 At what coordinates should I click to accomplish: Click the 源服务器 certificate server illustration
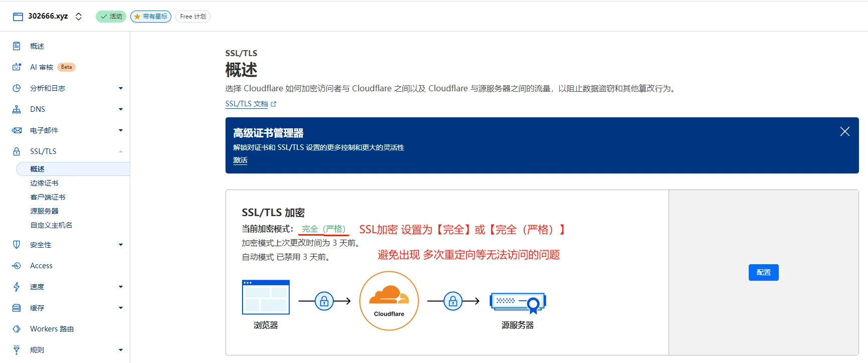(x=518, y=303)
